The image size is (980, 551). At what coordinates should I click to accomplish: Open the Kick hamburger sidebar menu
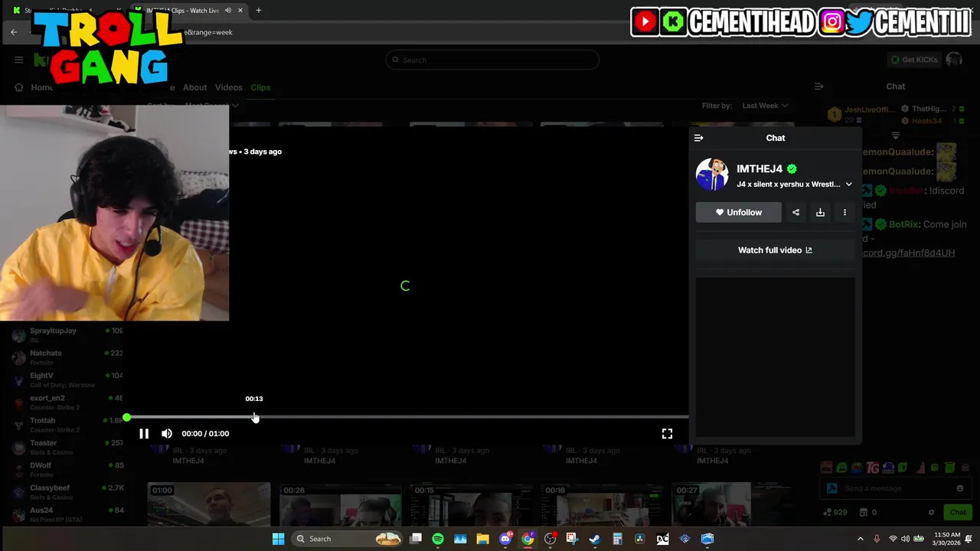click(x=18, y=60)
